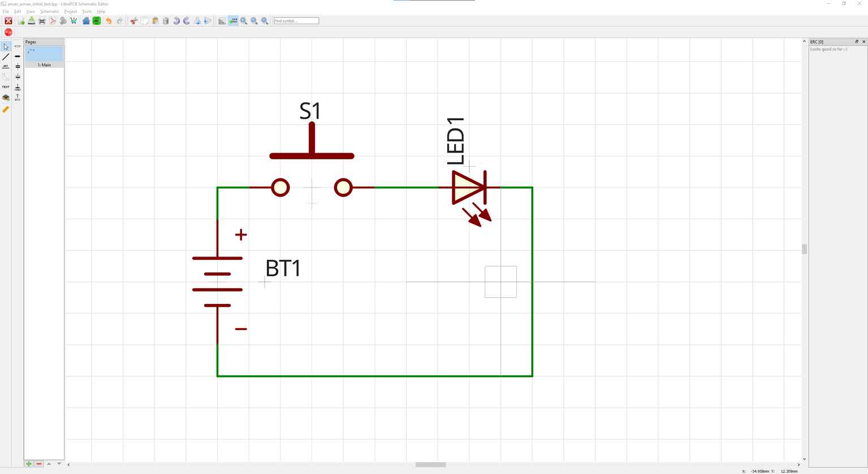Open the View menu
Image resolution: width=868 pixels, height=474 pixels.
[x=31, y=11]
